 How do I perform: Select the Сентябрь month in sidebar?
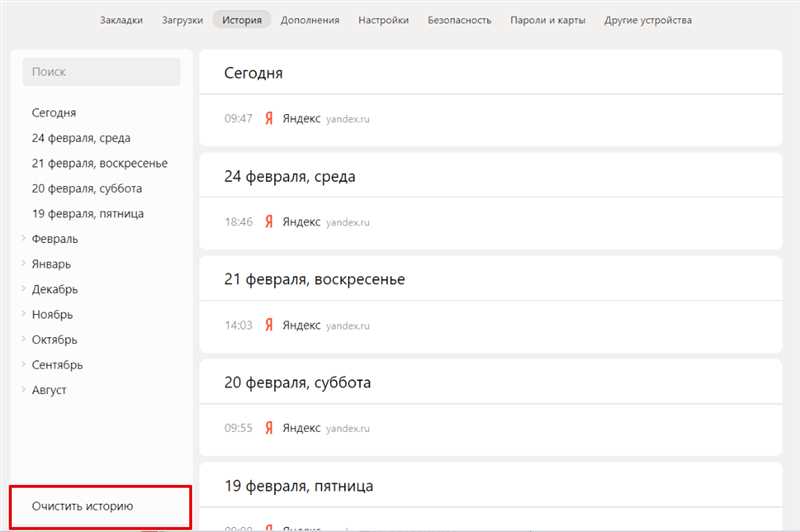tap(57, 365)
